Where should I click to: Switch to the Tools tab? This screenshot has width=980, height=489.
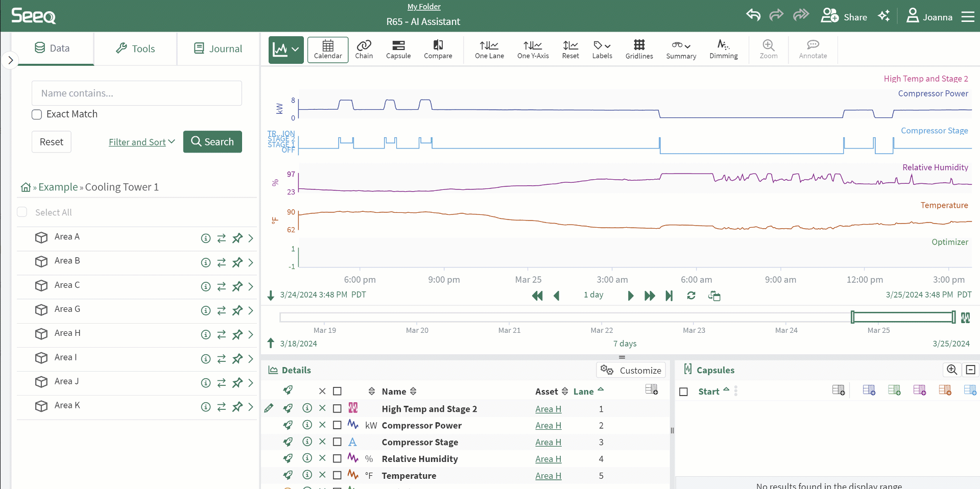click(135, 48)
